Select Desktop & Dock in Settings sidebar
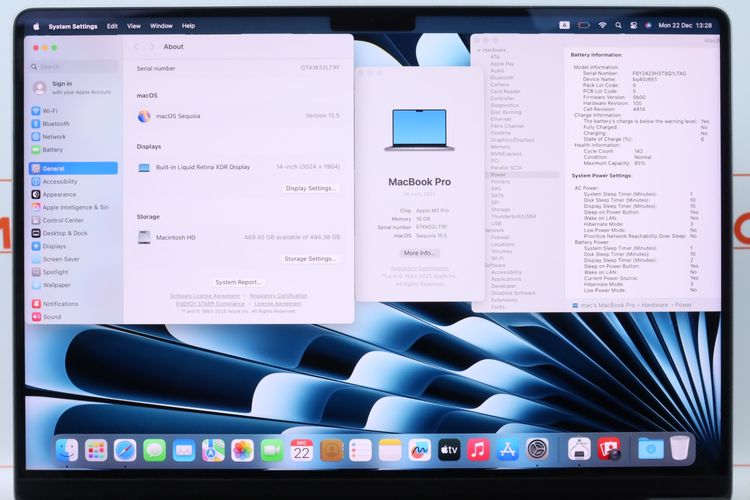Image resolution: width=750 pixels, height=500 pixels. [74, 233]
